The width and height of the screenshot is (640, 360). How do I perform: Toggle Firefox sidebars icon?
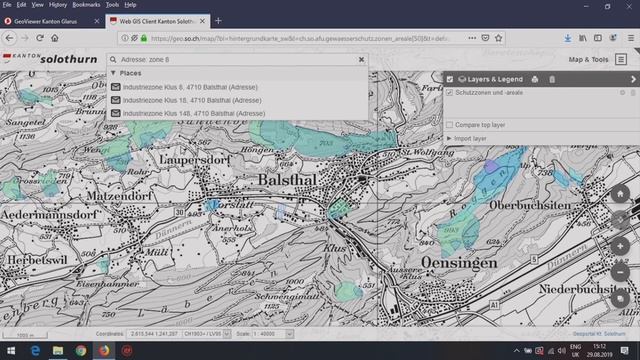click(x=598, y=38)
